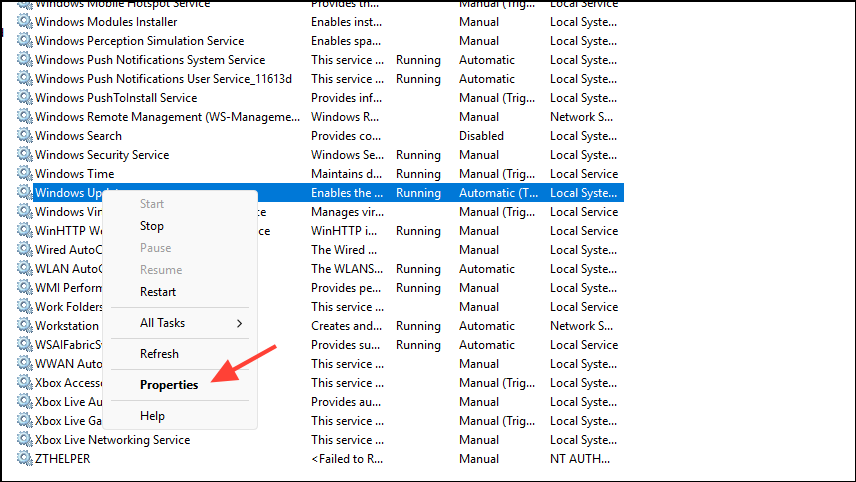Select Refresh from the context menu
This screenshot has width=856, height=482.
click(159, 354)
